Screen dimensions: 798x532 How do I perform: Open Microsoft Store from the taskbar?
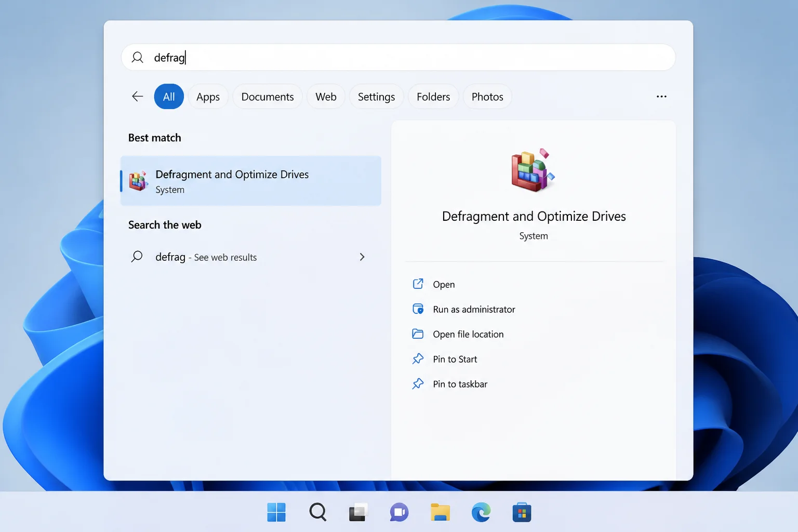tap(522, 512)
